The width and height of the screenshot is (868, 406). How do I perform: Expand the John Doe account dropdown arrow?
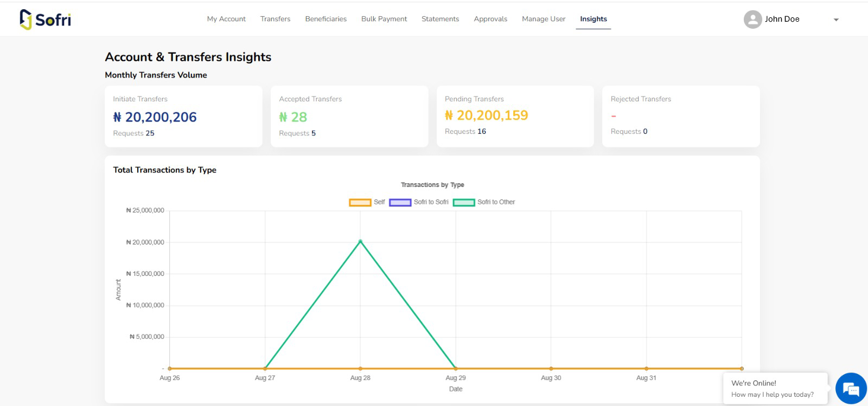(836, 20)
